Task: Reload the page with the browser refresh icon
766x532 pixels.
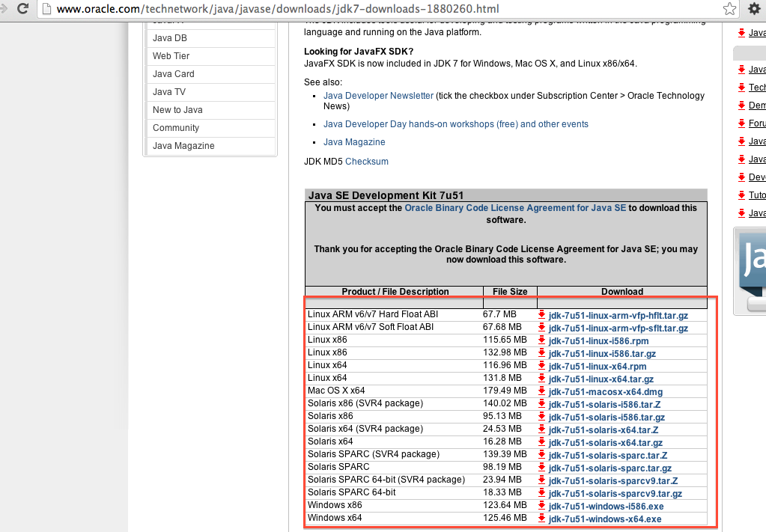Action: pos(22,8)
